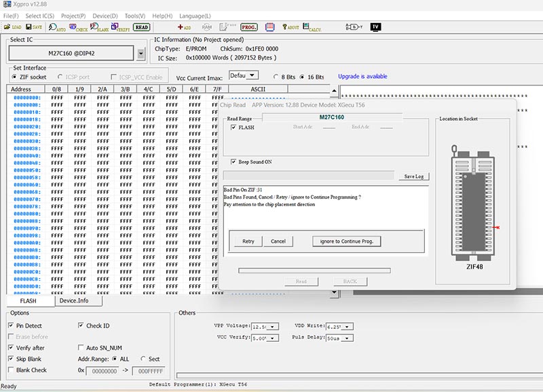Disable Beep Sound ON checkbox
Image resolution: width=543 pixels, height=392 pixels.
click(x=233, y=162)
